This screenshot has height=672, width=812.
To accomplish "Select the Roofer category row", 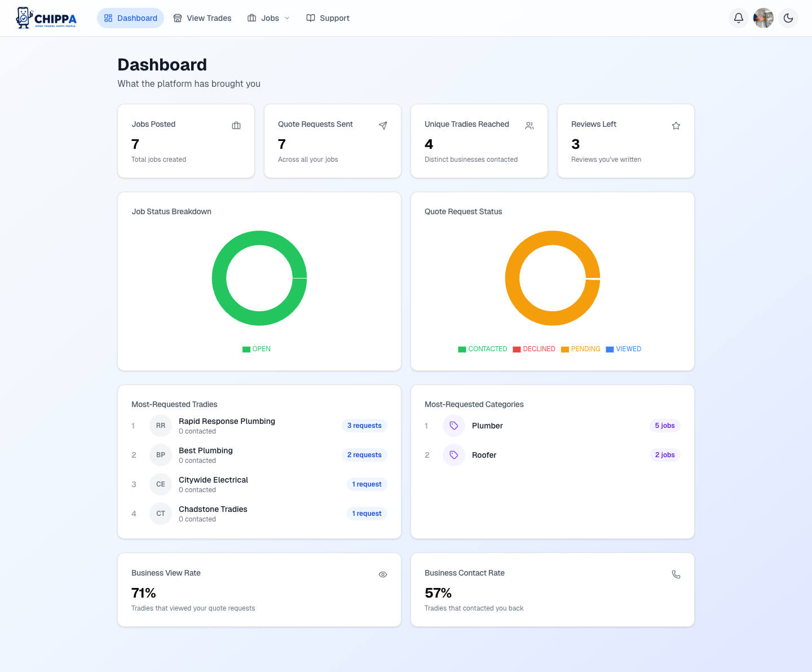I will click(553, 455).
